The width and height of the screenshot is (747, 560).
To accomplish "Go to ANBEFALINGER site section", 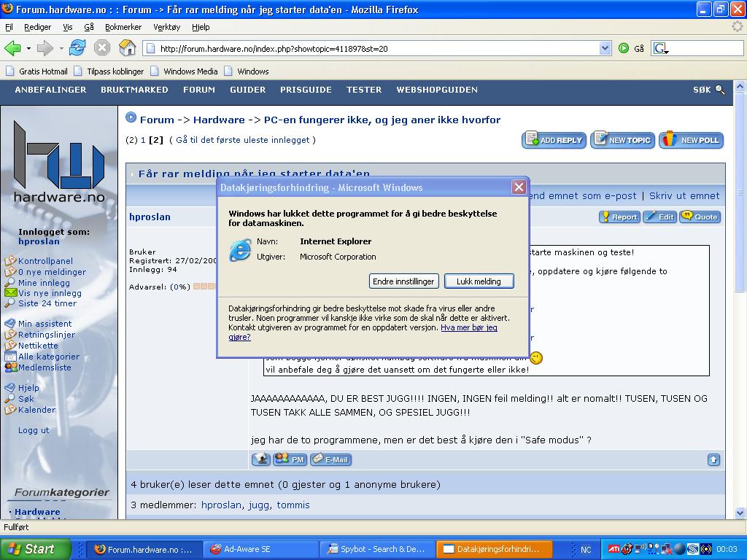I will pos(50,90).
